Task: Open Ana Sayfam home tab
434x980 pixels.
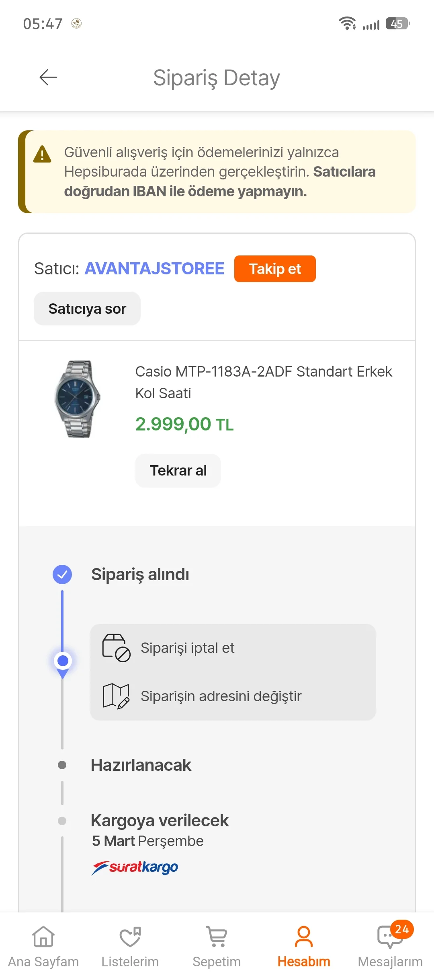Action: (x=43, y=945)
